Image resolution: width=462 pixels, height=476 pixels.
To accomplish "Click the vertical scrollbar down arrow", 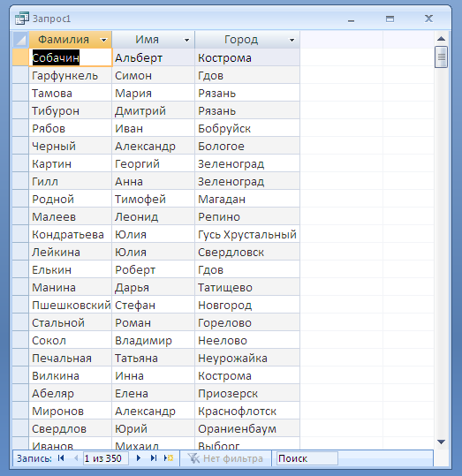I will pos(441,442).
